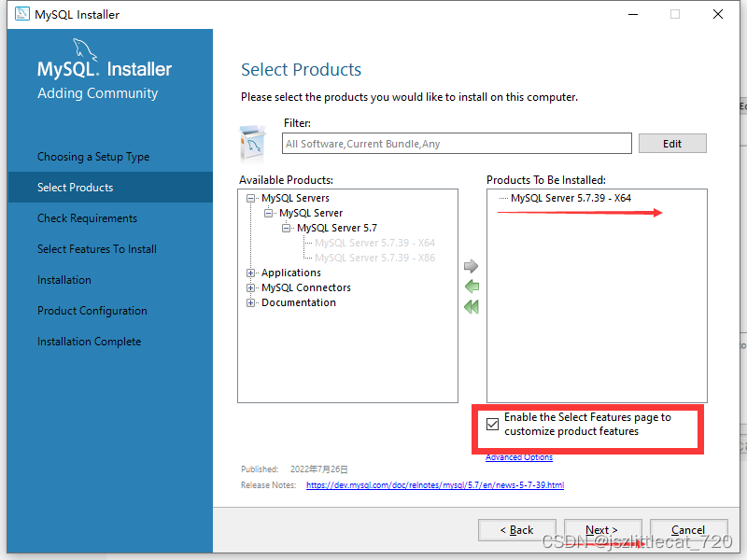
Task: Click the green remove product left arrow
Action: click(x=472, y=287)
